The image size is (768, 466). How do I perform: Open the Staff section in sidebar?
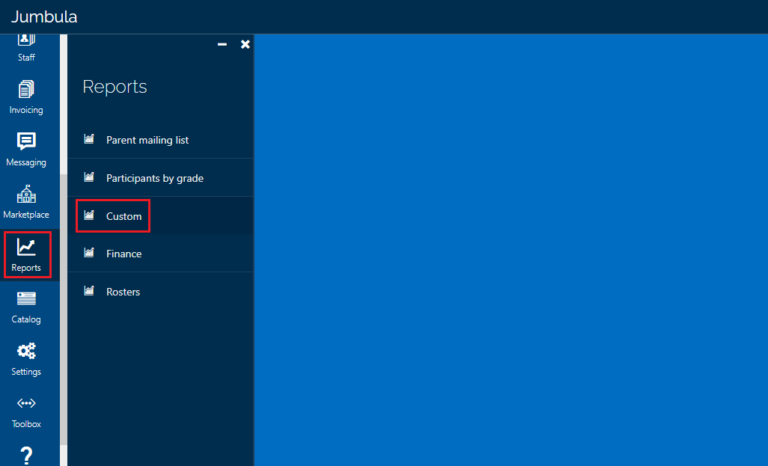point(26,48)
